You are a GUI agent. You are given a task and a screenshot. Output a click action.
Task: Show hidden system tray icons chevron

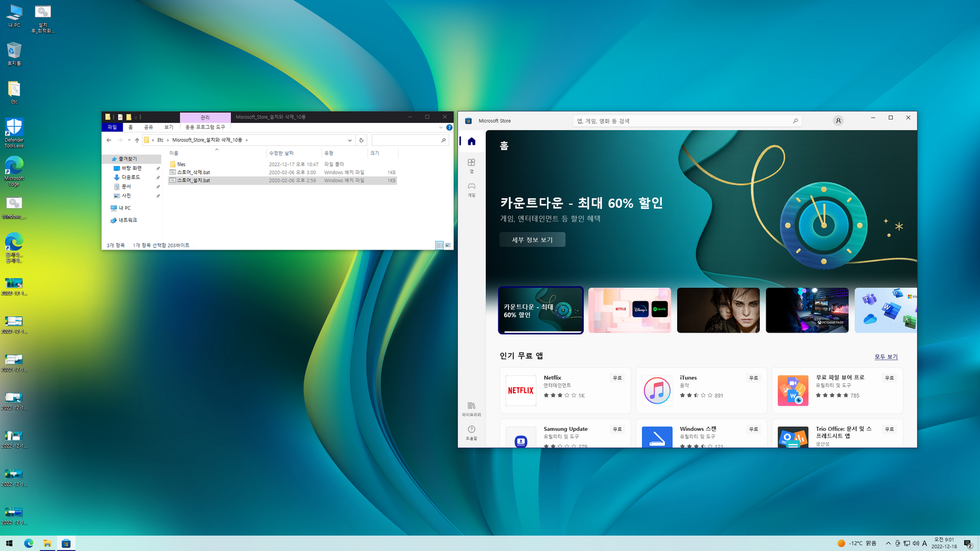coord(888,543)
